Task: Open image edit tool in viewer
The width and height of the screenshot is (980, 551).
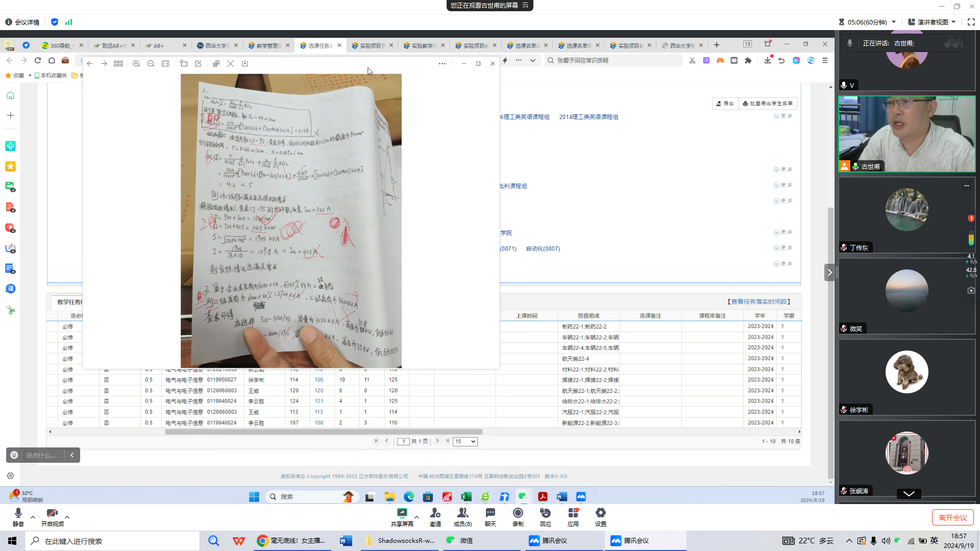Action: click(198, 64)
